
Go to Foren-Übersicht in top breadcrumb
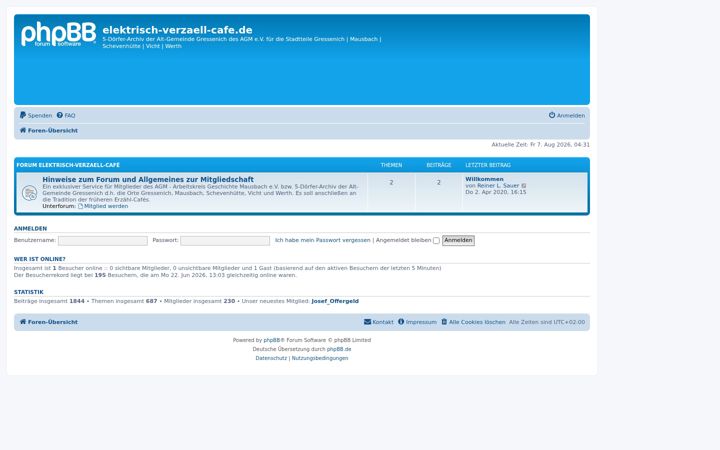coord(53,130)
